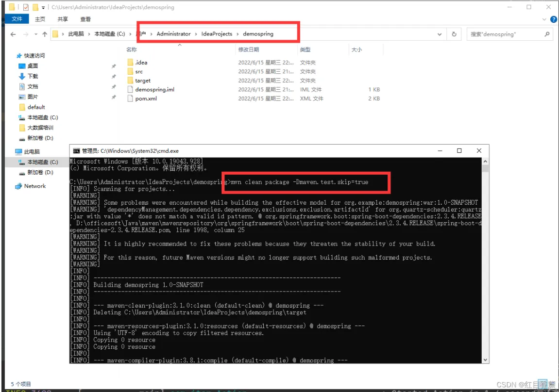Viewport: 559px width, 392px height.
Task: Select the target folder
Action: tap(143, 81)
